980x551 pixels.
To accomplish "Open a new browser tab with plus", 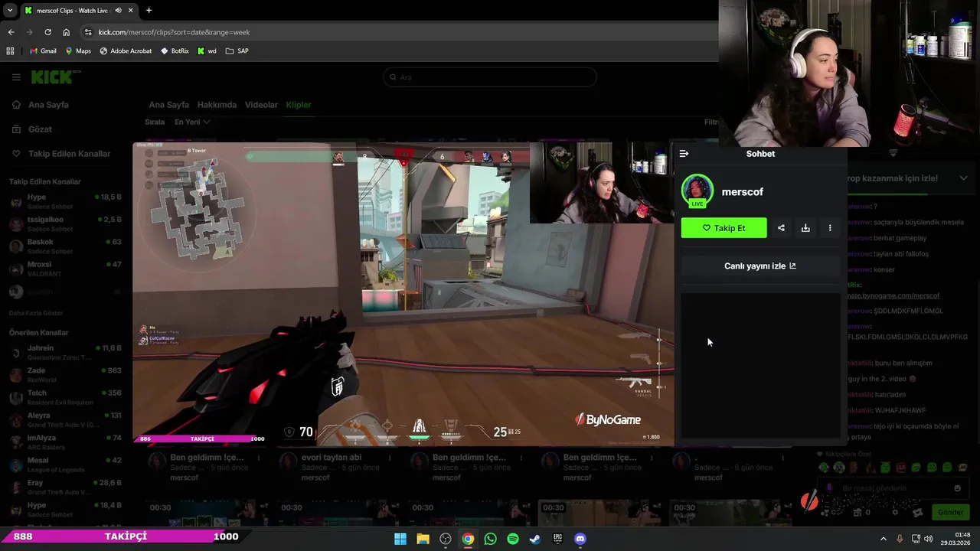I will 149,11.
